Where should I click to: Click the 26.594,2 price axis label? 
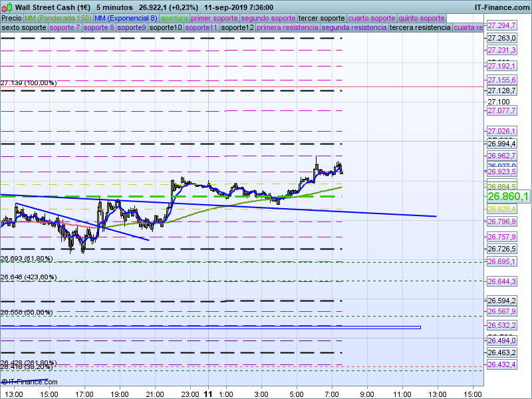(502, 301)
